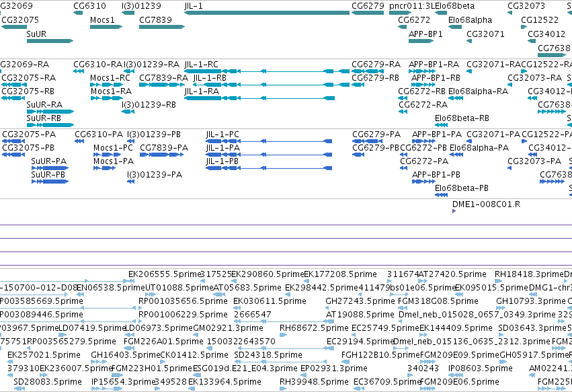
Task: Select the CG32075-RA transcript label
Action: (x=29, y=78)
